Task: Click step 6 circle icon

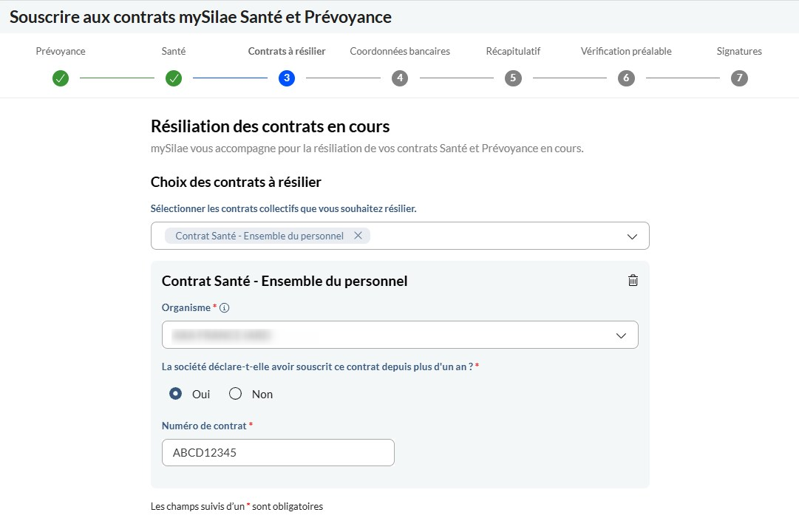Action: [x=626, y=78]
